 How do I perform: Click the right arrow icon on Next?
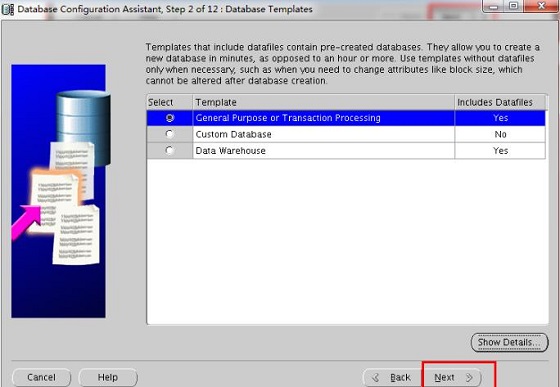[x=469, y=377]
